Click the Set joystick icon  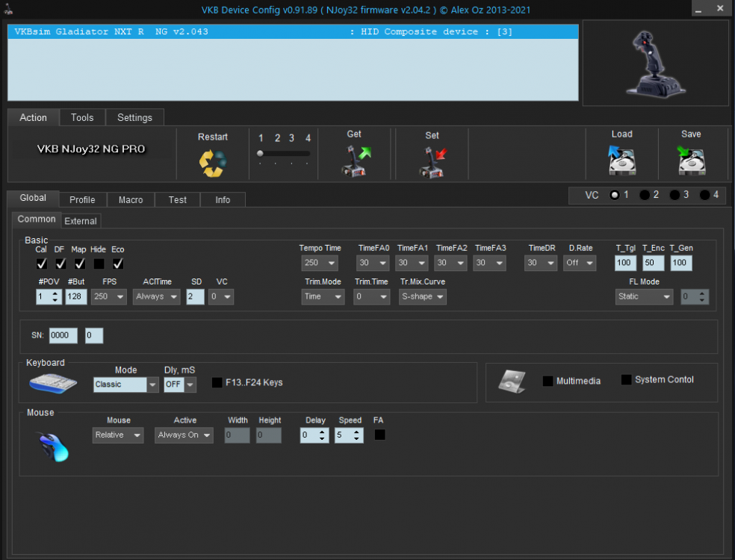point(432,161)
